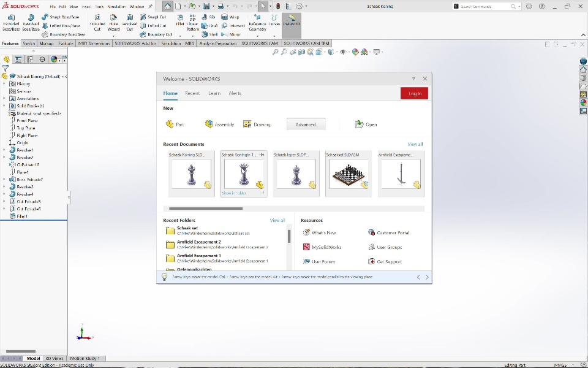This screenshot has height=368, width=588.
Task: Click the Rebuild traffic light icon
Action: [278, 6]
